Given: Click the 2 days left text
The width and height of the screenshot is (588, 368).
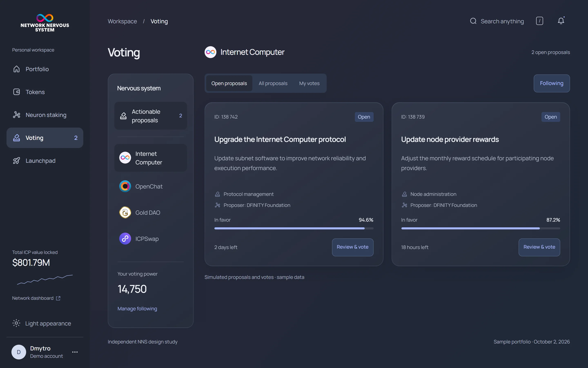Looking at the screenshot, I should [x=226, y=247].
